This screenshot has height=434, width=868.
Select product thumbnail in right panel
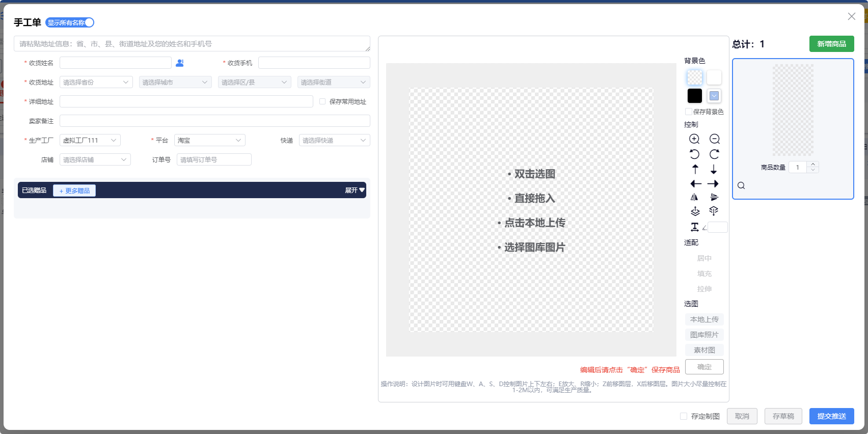coord(793,110)
